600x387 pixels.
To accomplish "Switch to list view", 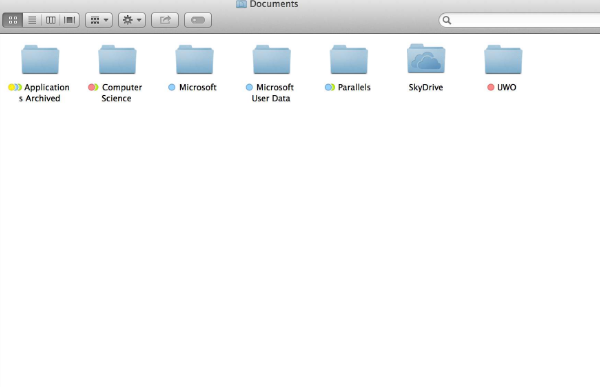I will point(32,20).
